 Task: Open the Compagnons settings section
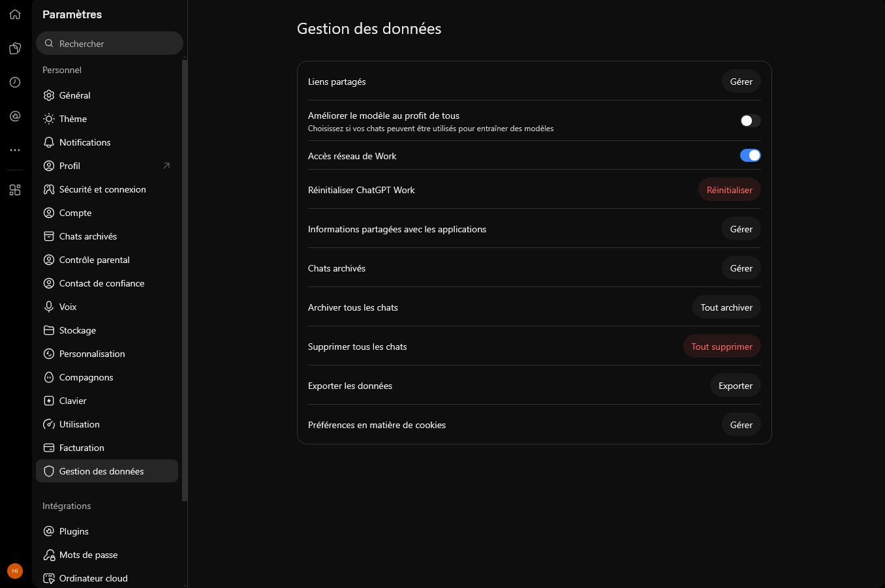point(107,377)
